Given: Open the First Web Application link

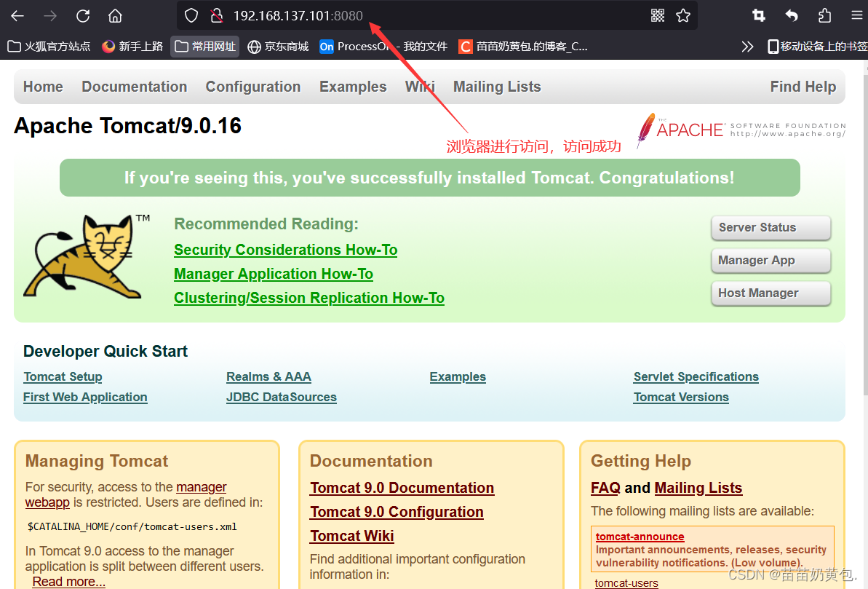Looking at the screenshot, I should (x=85, y=398).
